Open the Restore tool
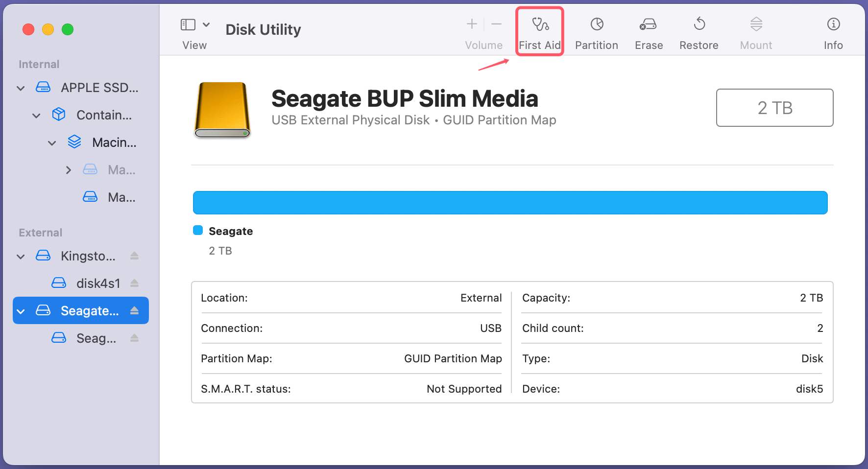Viewport: 868px width, 469px height. [699, 30]
